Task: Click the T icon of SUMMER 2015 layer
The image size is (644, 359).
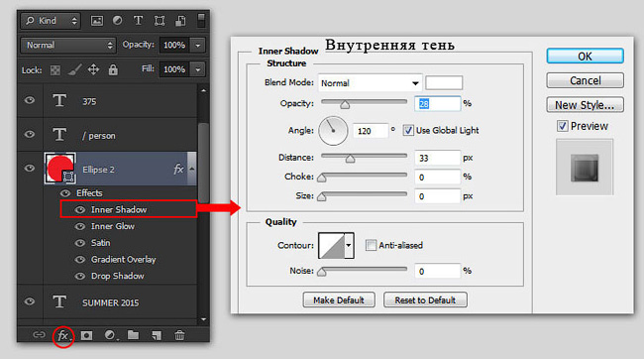Action: (x=59, y=301)
